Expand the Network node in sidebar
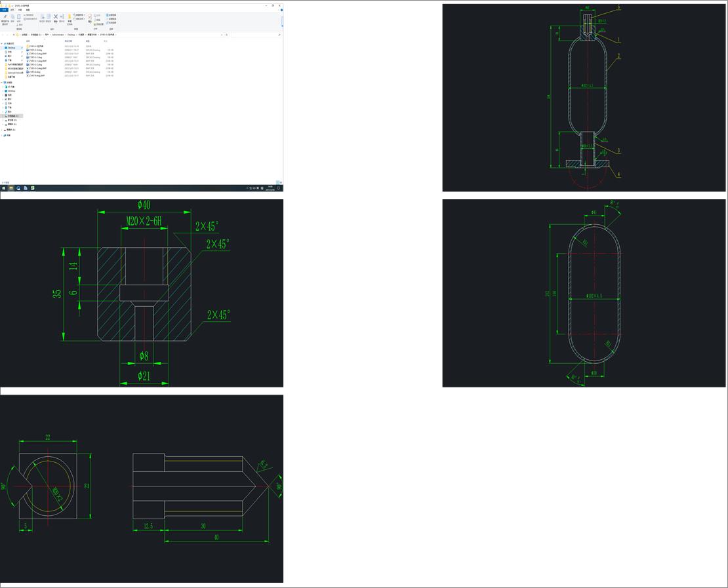The height and width of the screenshot is (588, 728). [x=1, y=136]
